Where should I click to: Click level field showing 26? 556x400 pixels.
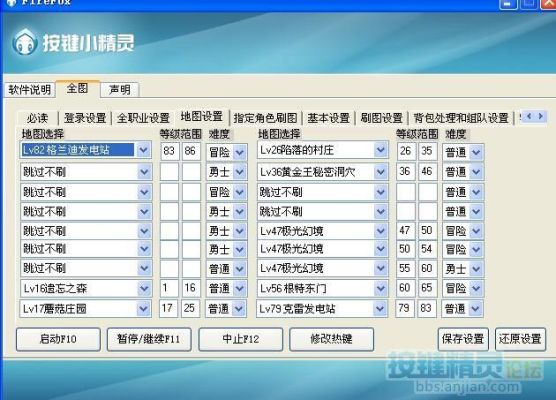405,151
